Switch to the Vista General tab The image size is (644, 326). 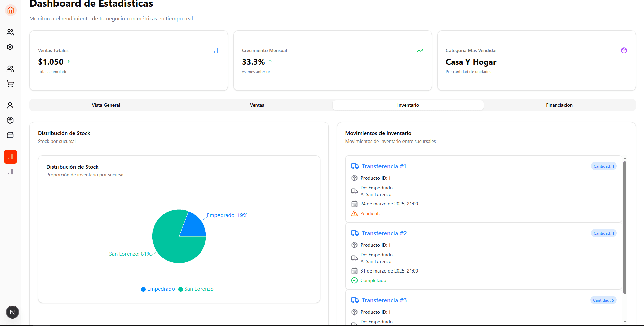pyautogui.click(x=106, y=105)
